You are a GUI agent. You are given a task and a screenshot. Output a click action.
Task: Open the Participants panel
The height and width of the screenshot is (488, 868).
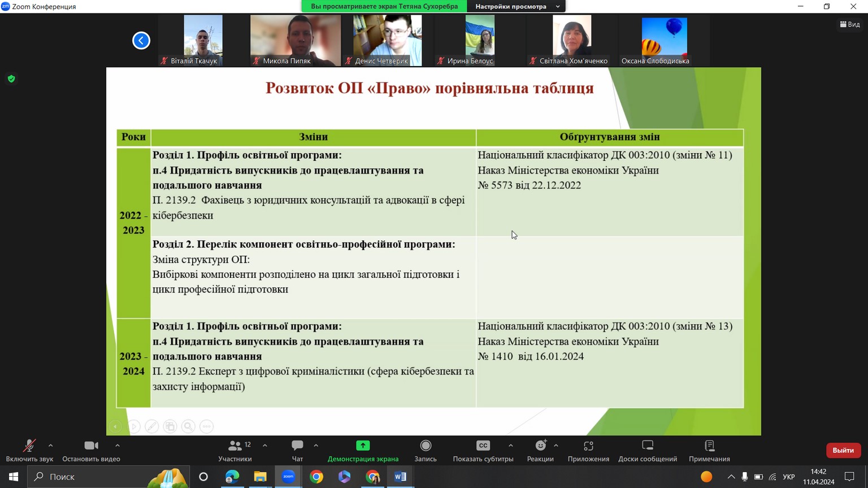click(x=235, y=451)
